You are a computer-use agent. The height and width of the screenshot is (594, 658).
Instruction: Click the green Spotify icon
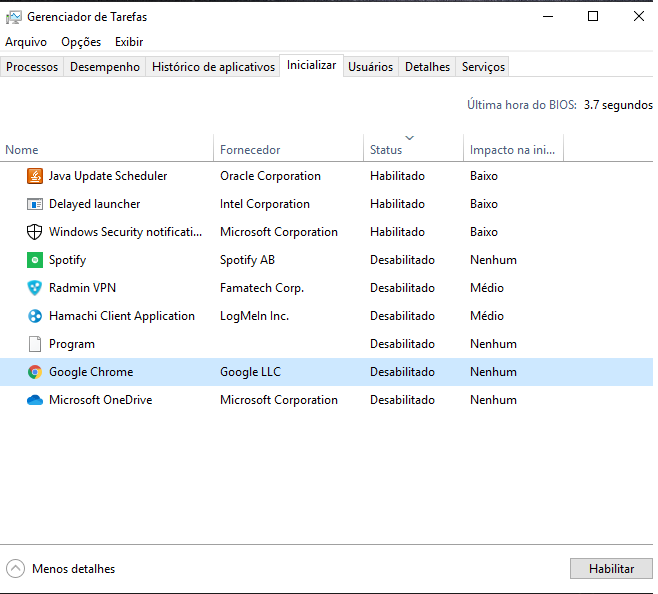pyautogui.click(x=35, y=260)
